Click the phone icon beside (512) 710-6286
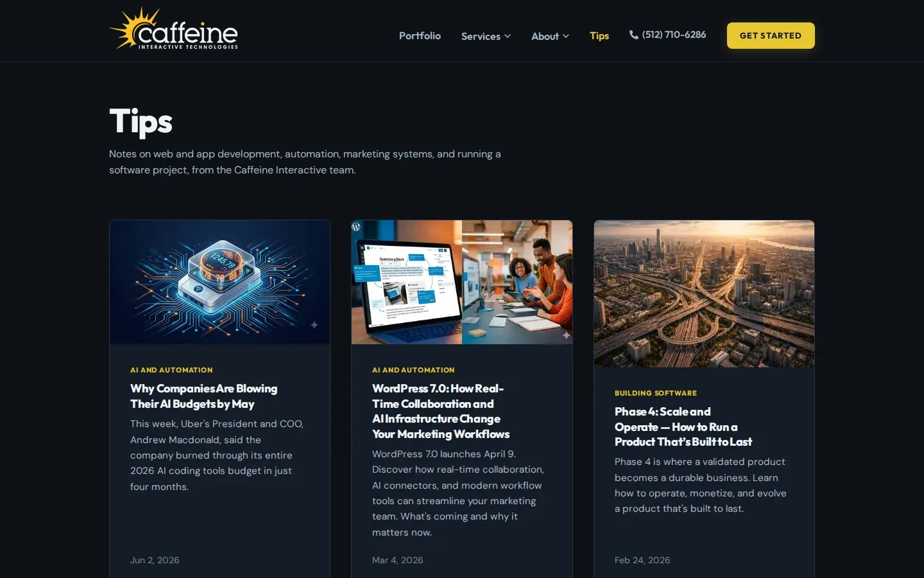The width and height of the screenshot is (924, 578). [634, 35]
